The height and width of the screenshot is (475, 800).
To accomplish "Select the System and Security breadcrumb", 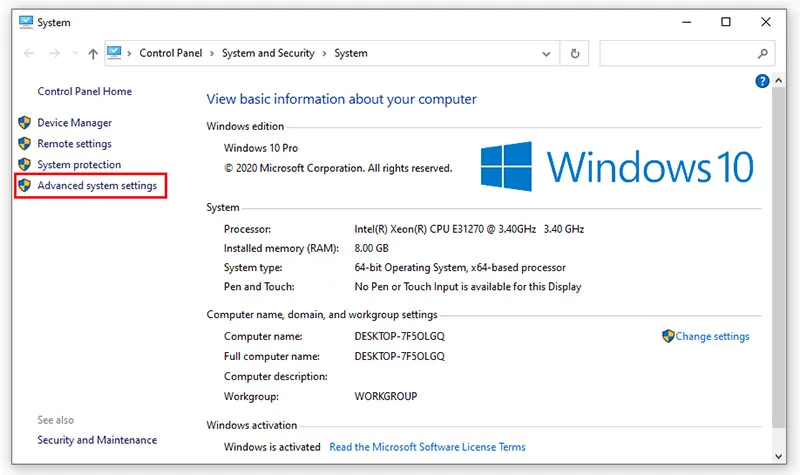I will point(268,53).
